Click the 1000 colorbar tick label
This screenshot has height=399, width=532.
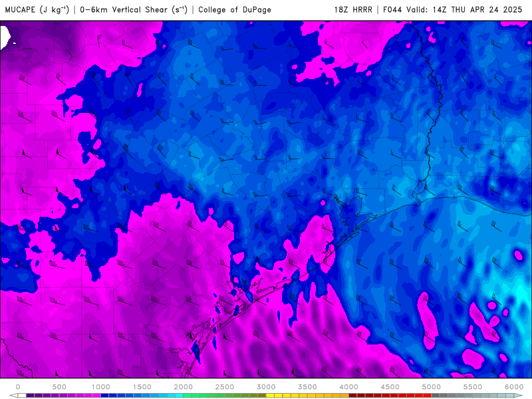(x=101, y=387)
